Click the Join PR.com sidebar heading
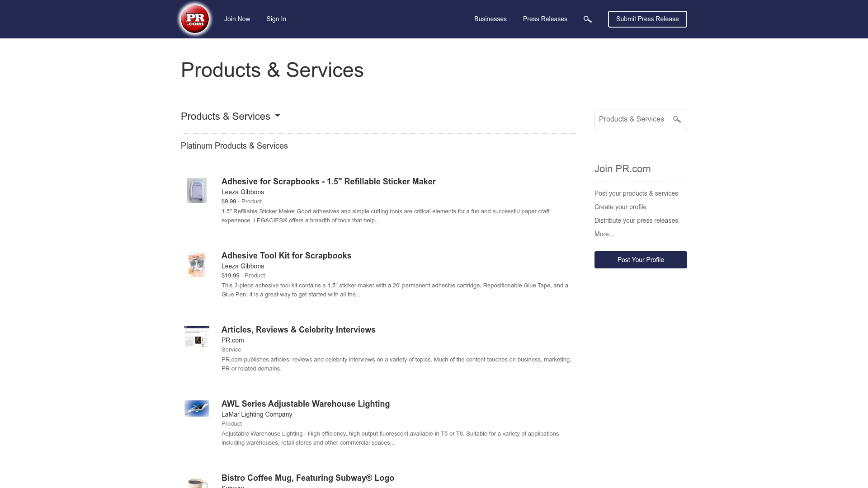868x488 pixels. [x=623, y=169]
